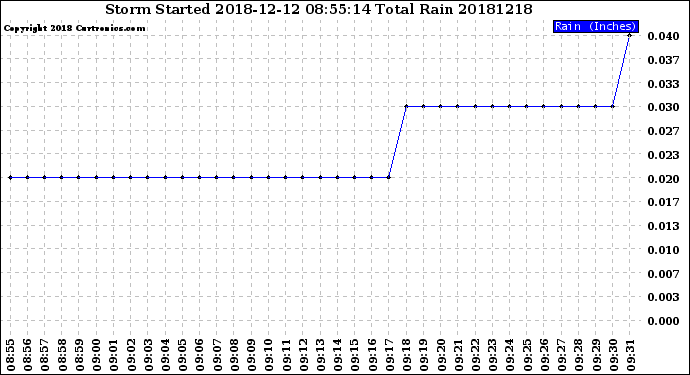
Task: Click the 09:05 time label on x-axis
Action: pyautogui.click(x=183, y=355)
